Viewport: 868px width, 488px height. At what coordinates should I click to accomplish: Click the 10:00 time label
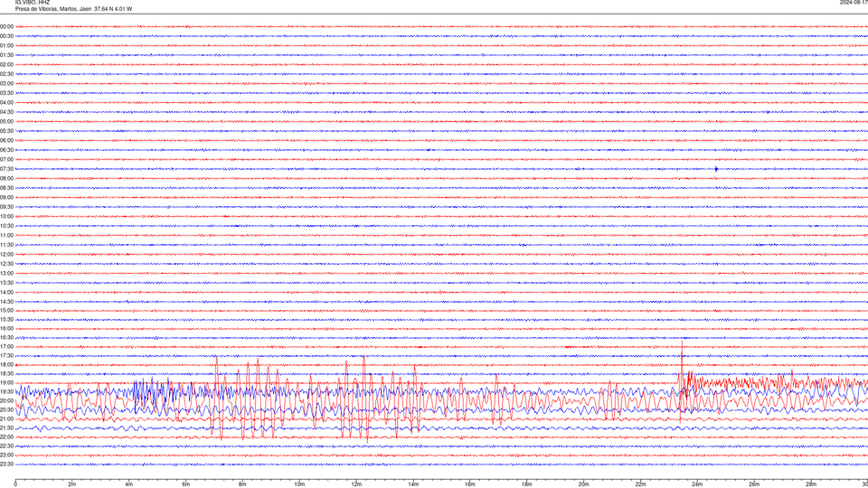tap(6, 216)
